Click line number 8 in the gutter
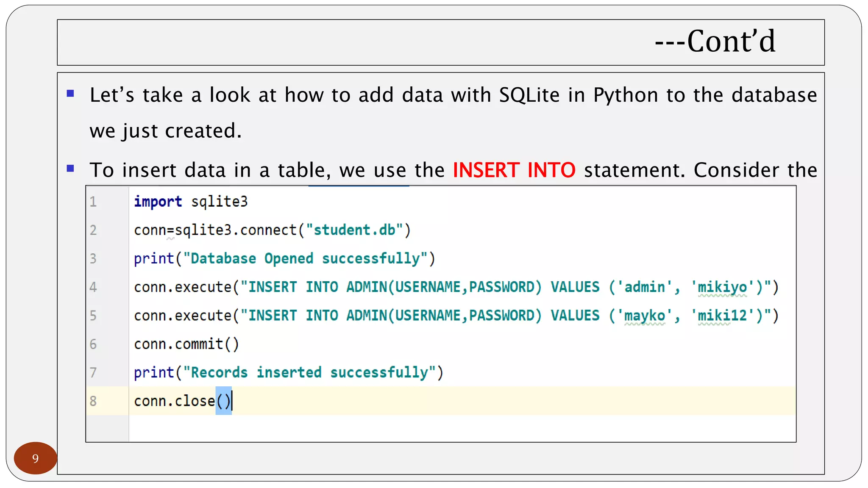This screenshot has height=488, width=868. (93, 401)
